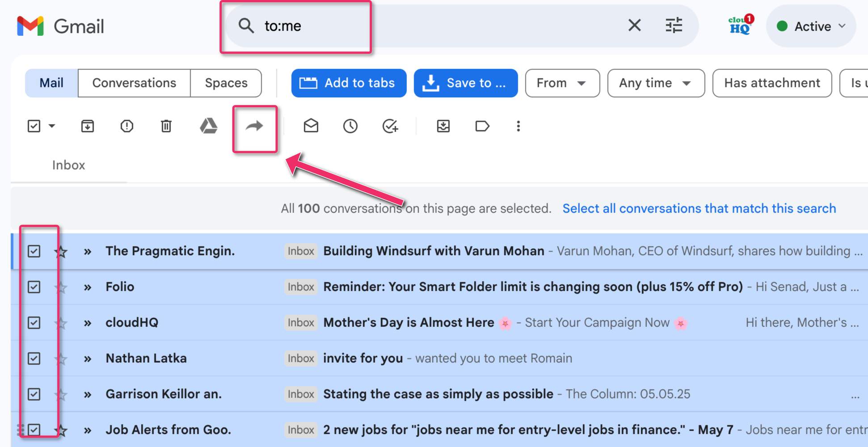Mark selected emails as read
The image size is (868, 447).
coord(311,126)
